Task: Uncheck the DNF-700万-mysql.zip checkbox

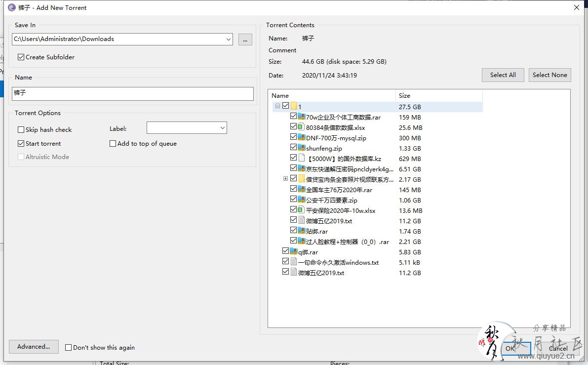Action: (293, 137)
